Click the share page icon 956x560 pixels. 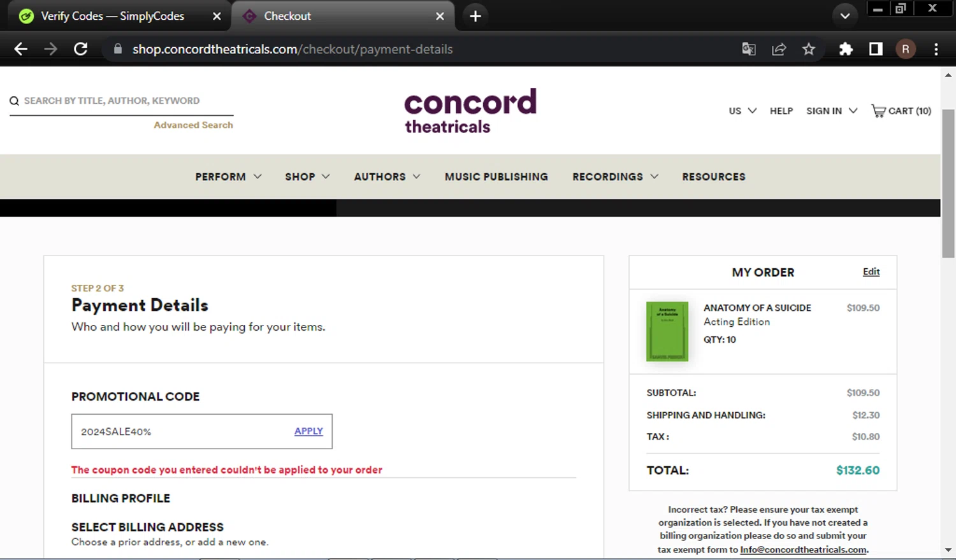click(x=779, y=49)
